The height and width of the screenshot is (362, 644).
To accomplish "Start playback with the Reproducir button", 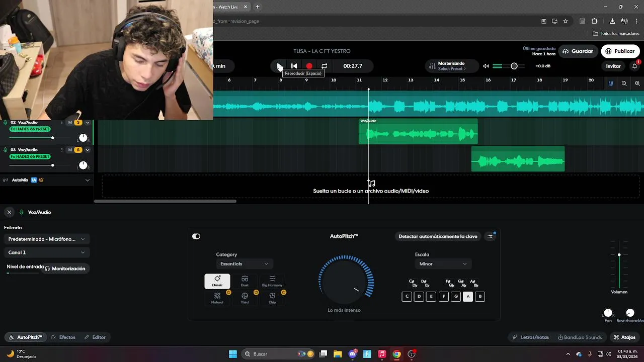I will [x=280, y=66].
